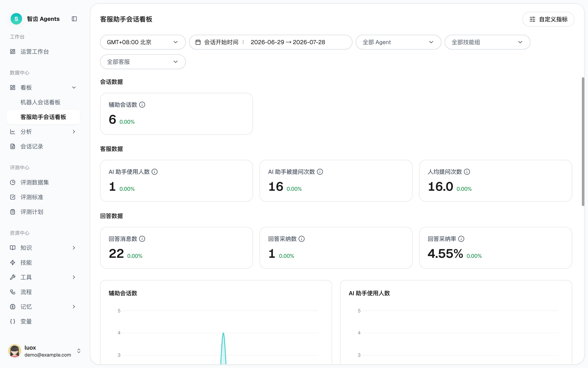This screenshot has width=588, height=368.
Task: Show info for 回答采纳率
Action: coord(461,239)
